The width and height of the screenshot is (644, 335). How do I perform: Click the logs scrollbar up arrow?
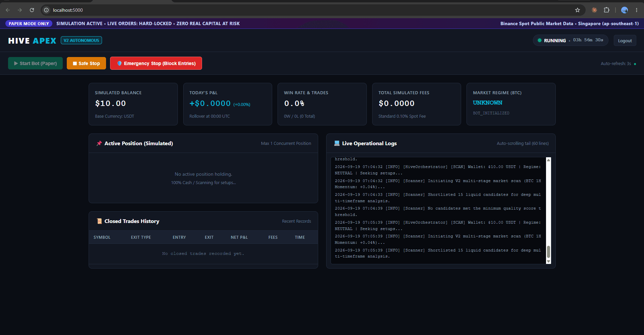[549, 160]
